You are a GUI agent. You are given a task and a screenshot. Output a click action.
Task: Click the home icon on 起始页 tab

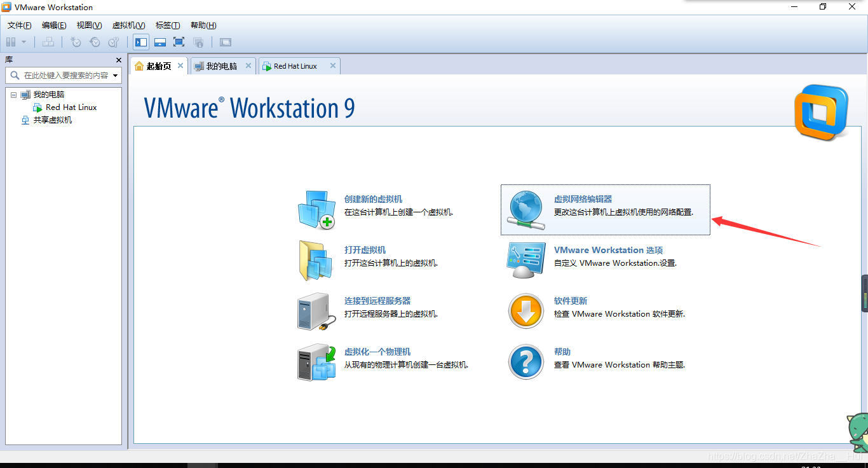point(139,65)
